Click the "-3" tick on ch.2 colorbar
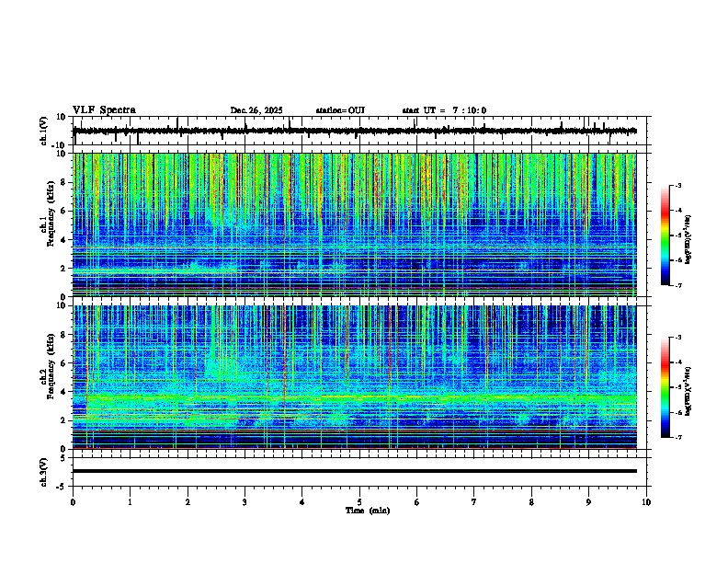This screenshot has width=728, height=563. (x=678, y=338)
